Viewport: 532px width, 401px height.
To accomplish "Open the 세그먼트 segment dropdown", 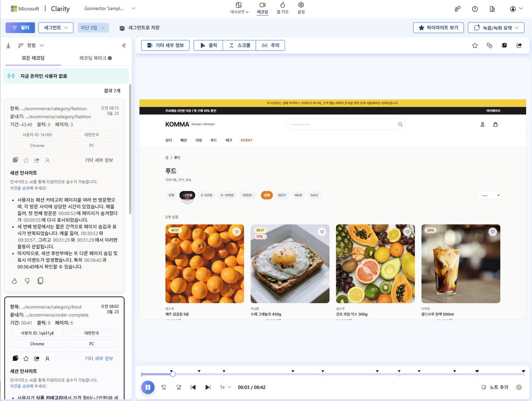I will (56, 28).
